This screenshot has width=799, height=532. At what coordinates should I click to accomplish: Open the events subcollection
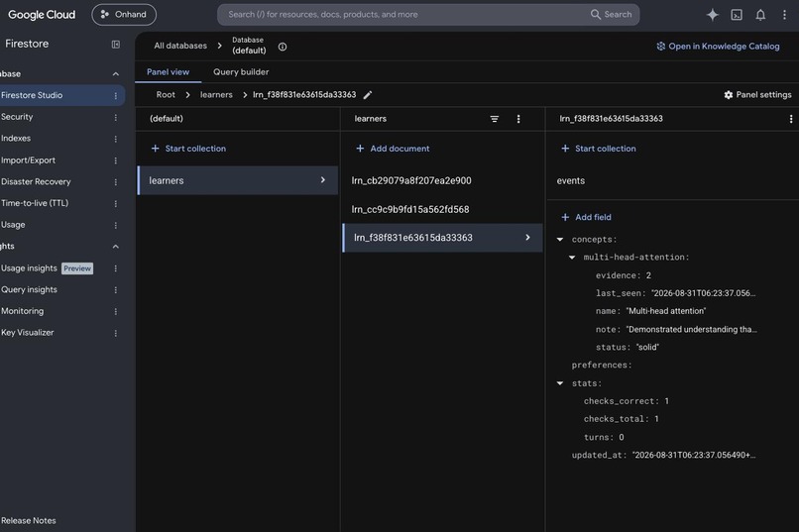[571, 180]
